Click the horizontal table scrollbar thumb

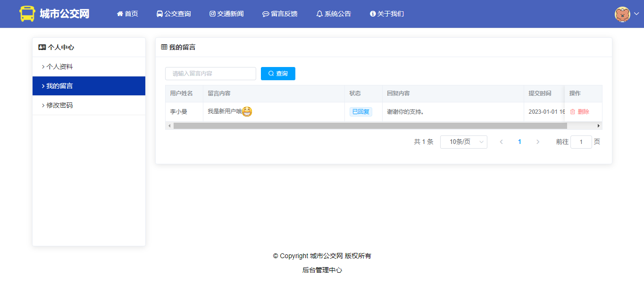tap(370, 126)
